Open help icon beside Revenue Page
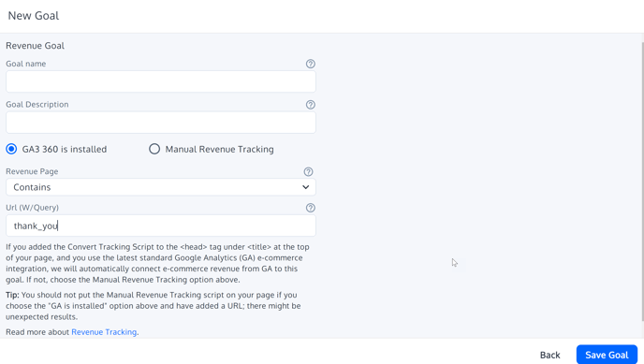644x364 pixels. tap(308, 172)
